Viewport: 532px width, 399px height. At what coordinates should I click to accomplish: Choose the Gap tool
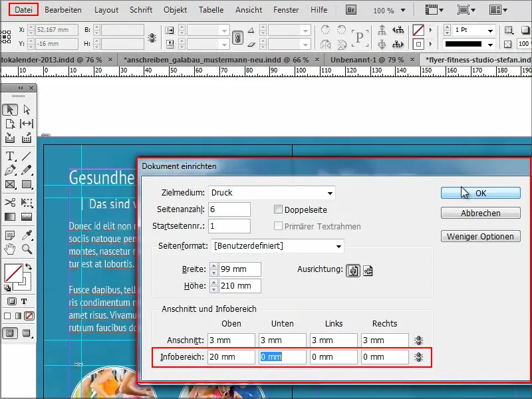(27, 124)
